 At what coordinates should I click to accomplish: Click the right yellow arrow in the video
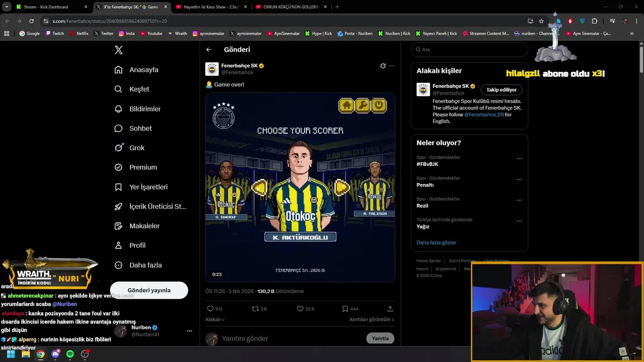click(x=342, y=187)
